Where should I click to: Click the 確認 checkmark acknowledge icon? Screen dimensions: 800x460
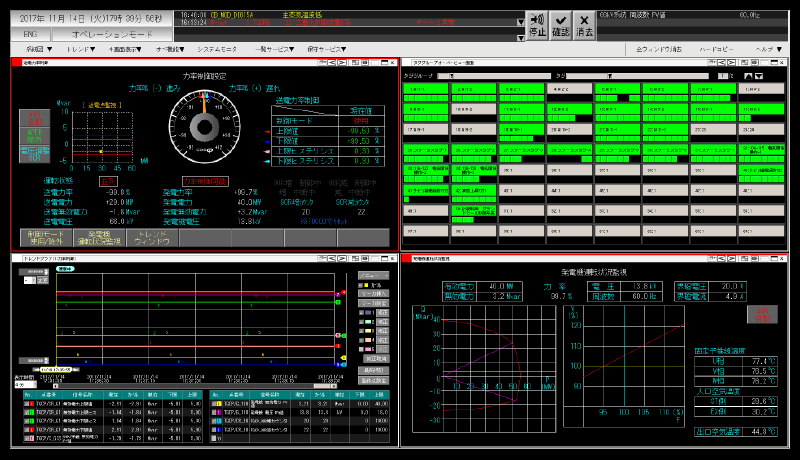[561, 25]
